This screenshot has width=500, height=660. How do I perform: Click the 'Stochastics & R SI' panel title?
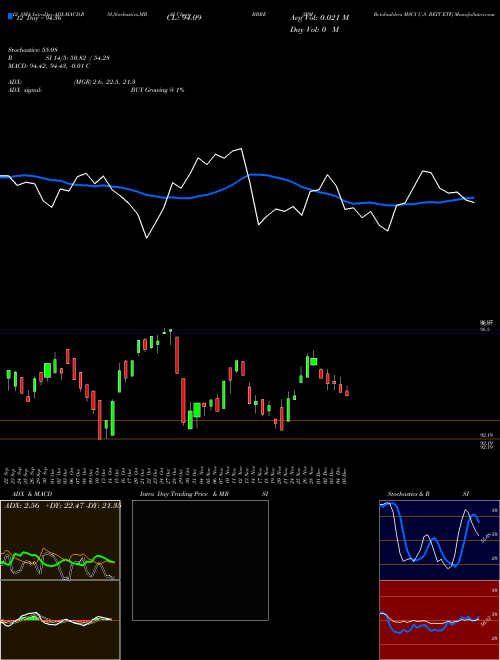[428, 494]
